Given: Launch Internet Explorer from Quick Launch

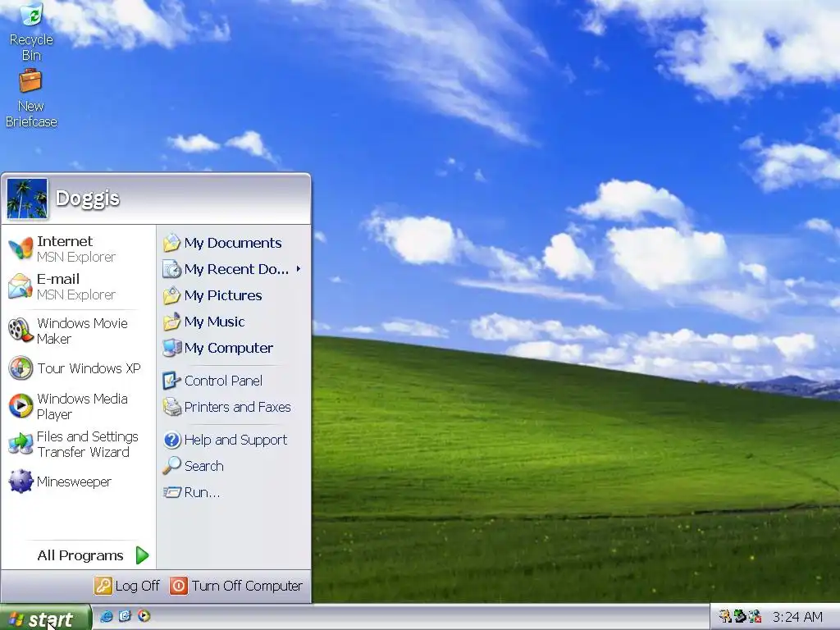Looking at the screenshot, I should [x=107, y=617].
